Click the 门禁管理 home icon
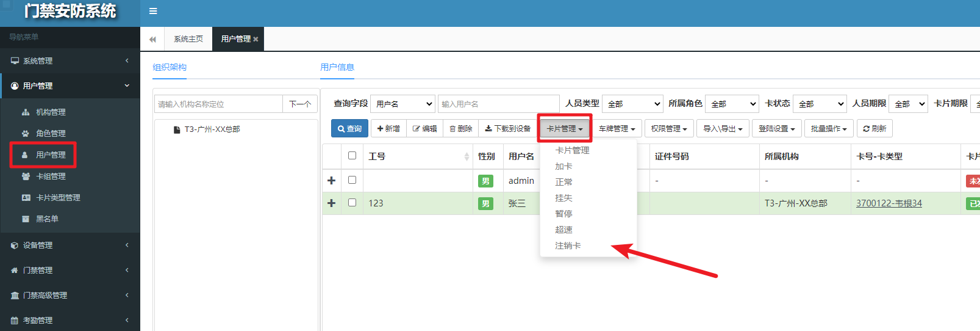The height and width of the screenshot is (331, 980). click(x=15, y=270)
